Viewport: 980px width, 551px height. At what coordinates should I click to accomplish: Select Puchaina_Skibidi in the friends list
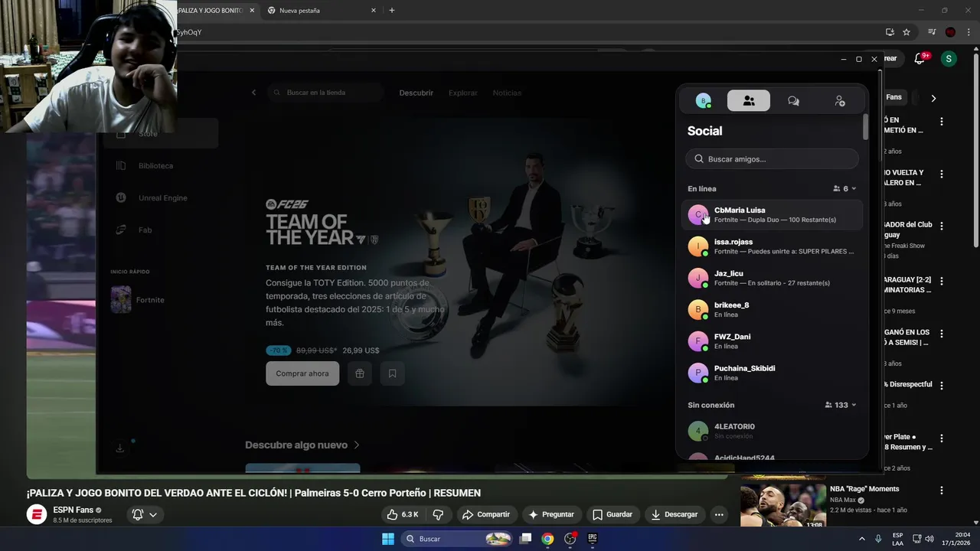tap(772, 373)
